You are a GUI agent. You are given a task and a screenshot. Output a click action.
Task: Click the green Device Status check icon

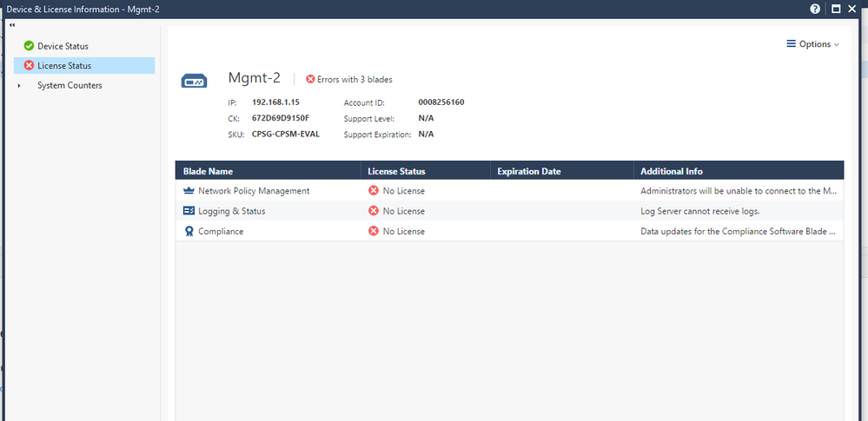tap(29, 46)
